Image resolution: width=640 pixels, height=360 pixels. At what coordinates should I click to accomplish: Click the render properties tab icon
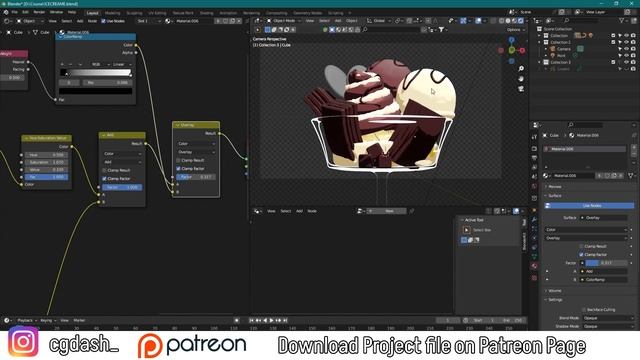click(x=534, y=149)
